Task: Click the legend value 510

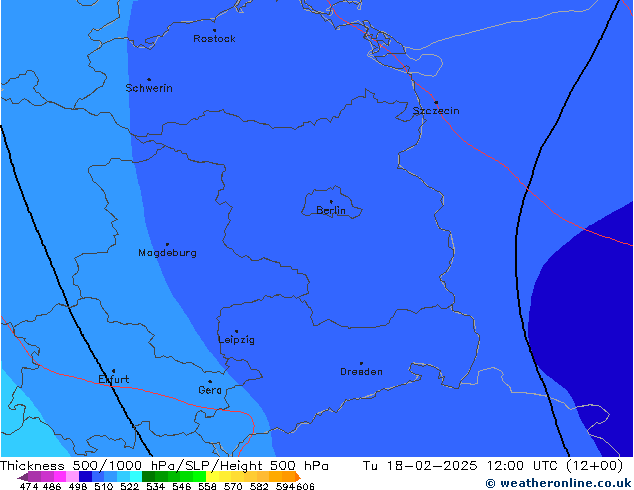Action: coord(104,486)
